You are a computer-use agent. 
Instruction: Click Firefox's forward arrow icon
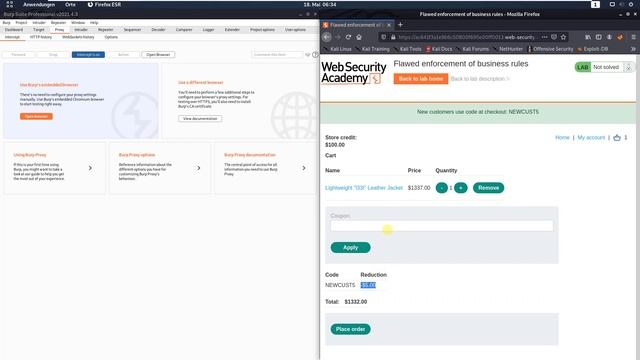coord(338,37)
